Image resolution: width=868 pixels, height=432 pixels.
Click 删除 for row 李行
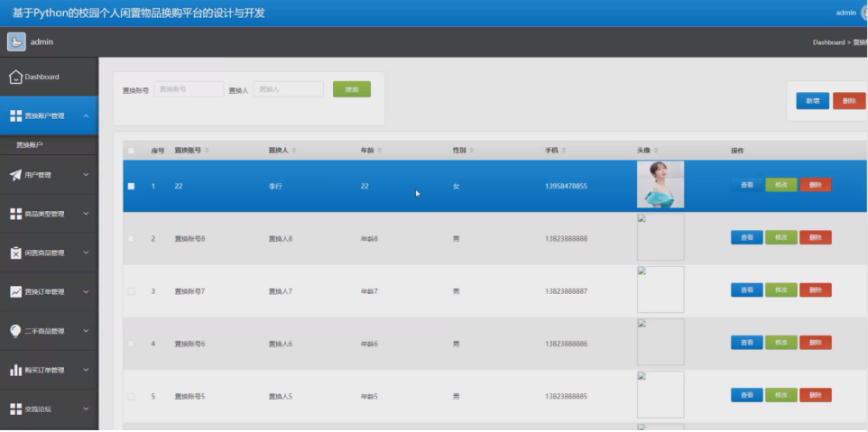click(x=816, y=185)
